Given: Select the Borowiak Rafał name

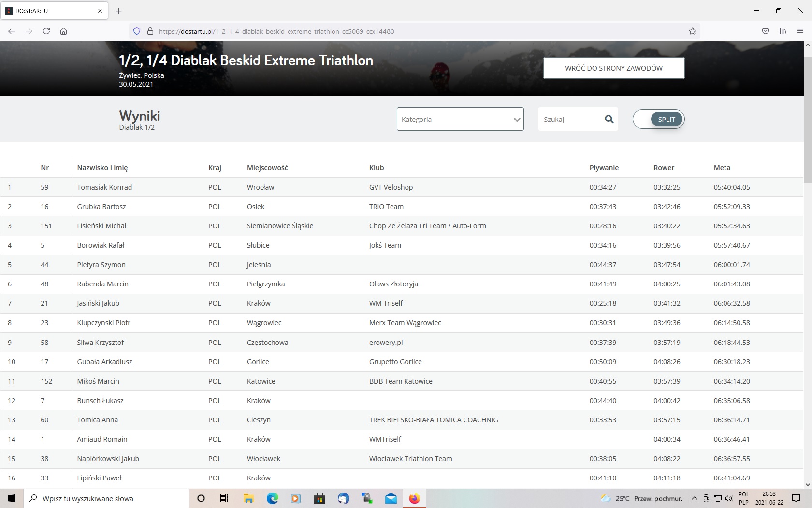Looking at the screenshot, I should 101,245.
